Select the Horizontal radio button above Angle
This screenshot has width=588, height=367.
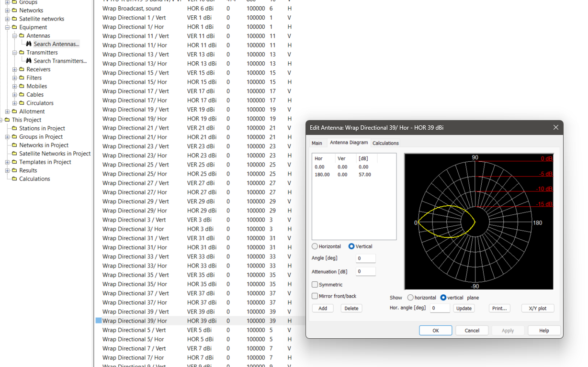[315, 246]
